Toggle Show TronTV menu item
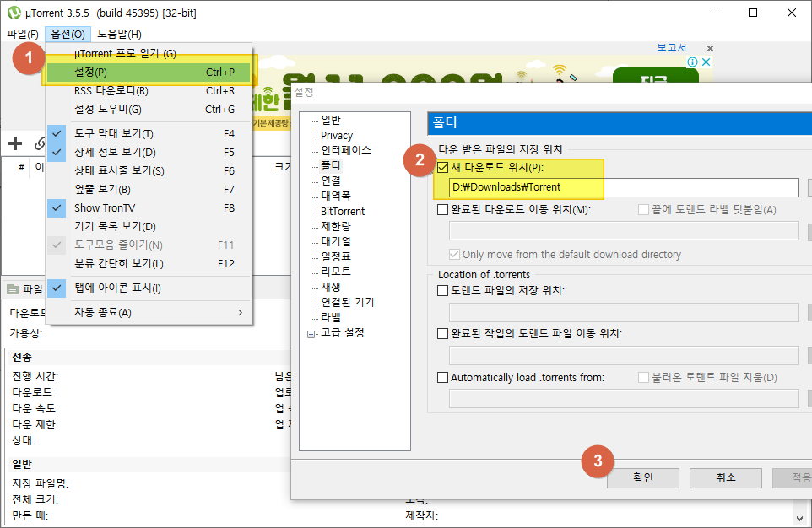The height and width of the screenshot is (528, 812). [x=149, y=208]
